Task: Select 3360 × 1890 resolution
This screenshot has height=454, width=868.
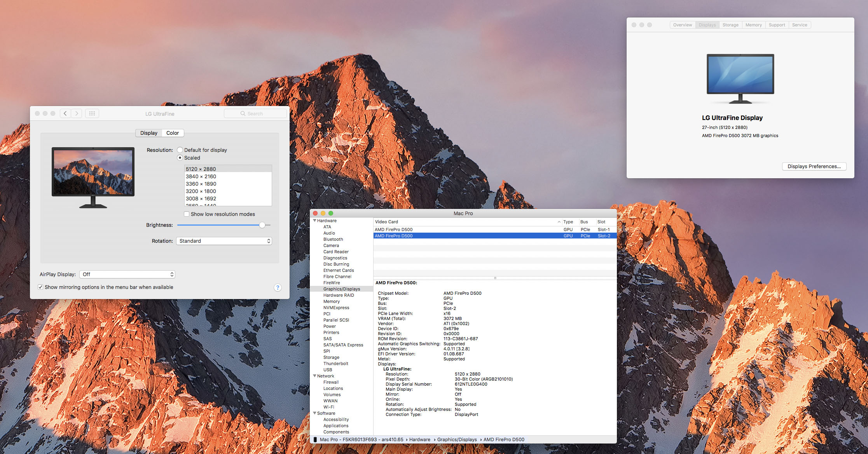Action: [228, 184]
